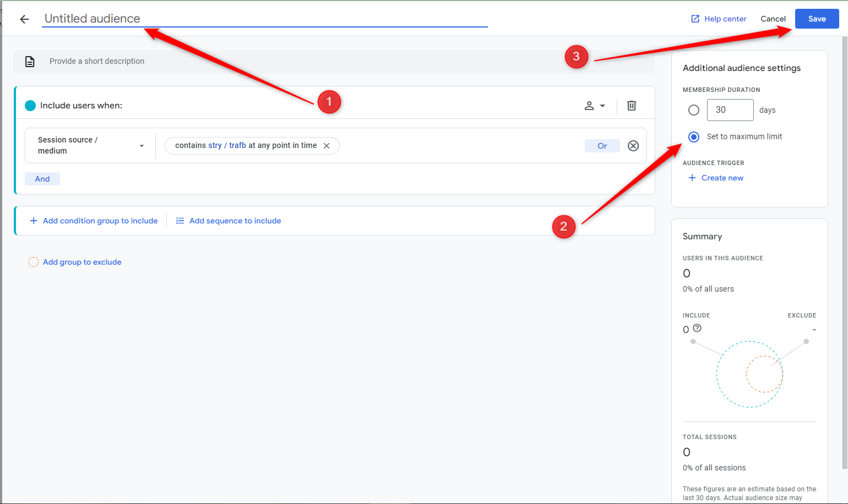Select the Set to maximum limit radio
This screenshot has height=504, width=848.
point(694,136)
